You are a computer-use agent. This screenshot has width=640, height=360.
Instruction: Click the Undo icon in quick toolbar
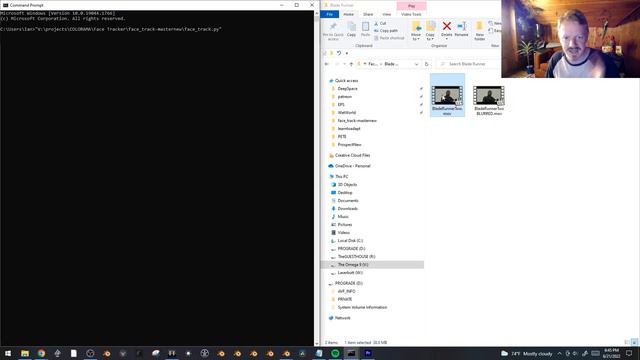click(x=339, y=53)
